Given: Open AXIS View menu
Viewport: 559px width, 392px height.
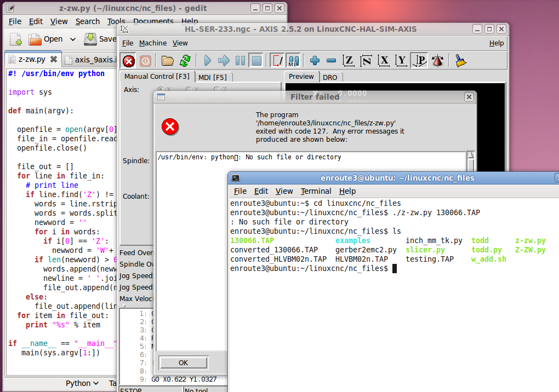Looking at the screenshot, I should coord(180,43).
